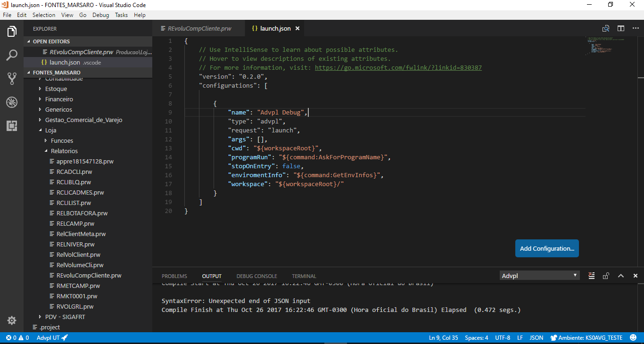Click the Ambiente: KS0AVG_TESTE status item

click(586, 338)
